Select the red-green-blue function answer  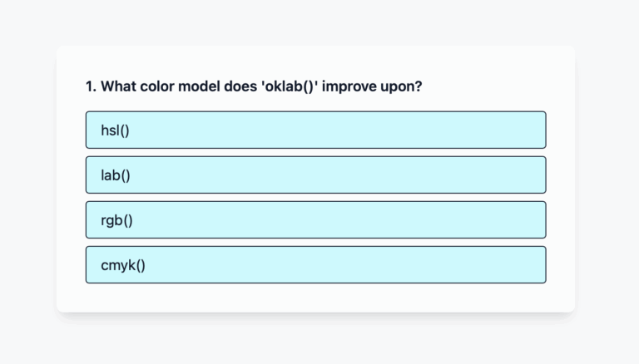tap(315, 219)
